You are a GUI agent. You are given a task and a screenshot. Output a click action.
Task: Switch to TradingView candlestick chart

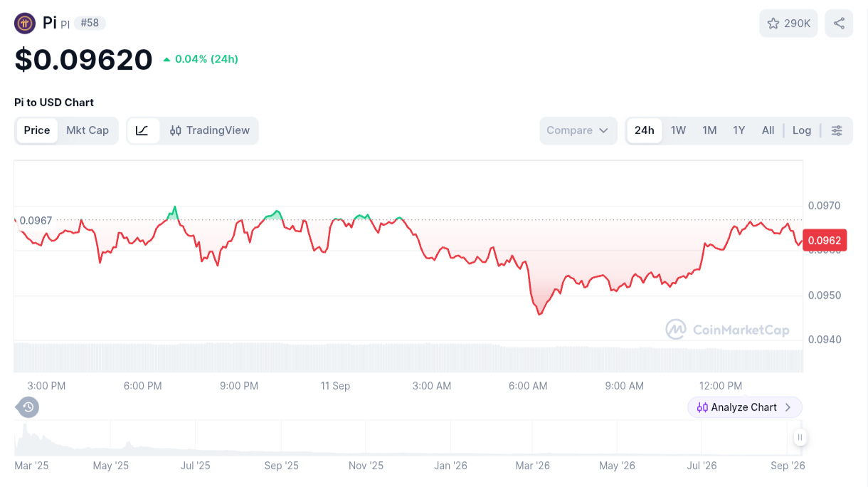[x=209, y=130]
